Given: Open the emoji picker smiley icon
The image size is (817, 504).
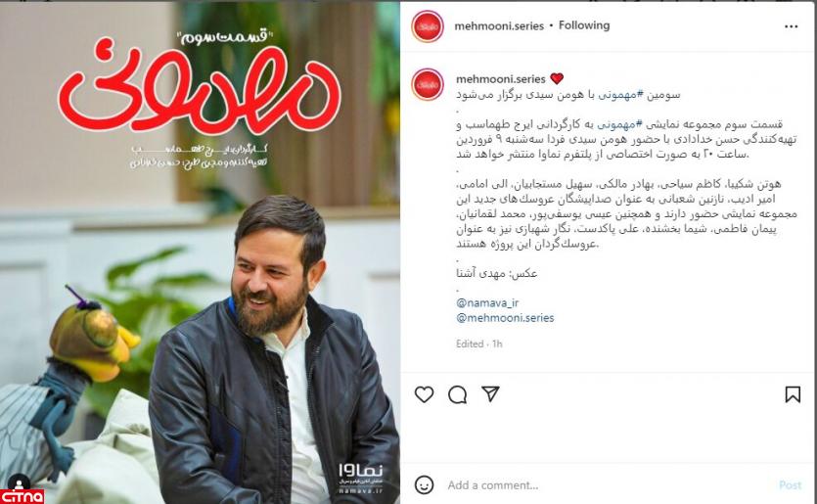Looking at the screenshot, I should pos(424,485).
